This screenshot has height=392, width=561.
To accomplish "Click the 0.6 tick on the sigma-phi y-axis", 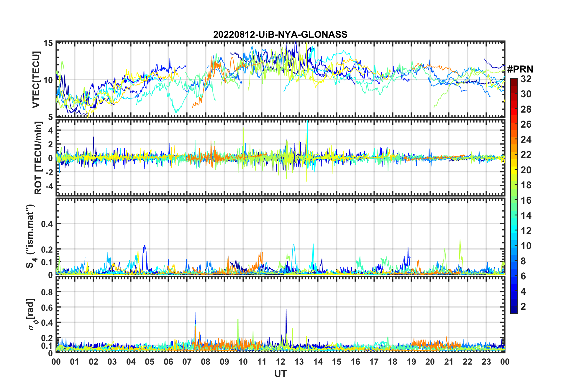I will (x=47, y=307).
